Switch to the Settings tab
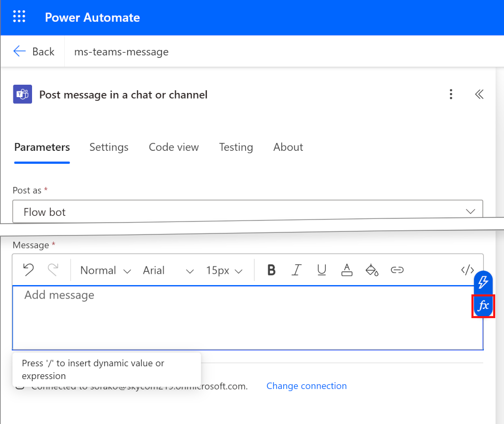The height and width of the screenshot is (424, 504). pyautogui.click(x=109, y=147)
